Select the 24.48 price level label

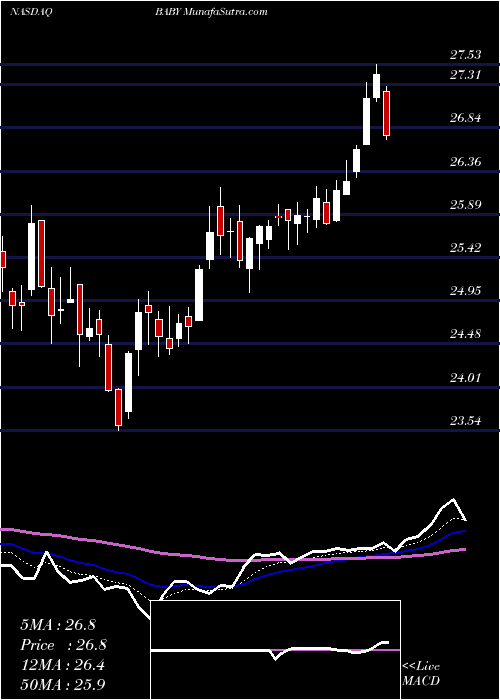tap(465, 334)
